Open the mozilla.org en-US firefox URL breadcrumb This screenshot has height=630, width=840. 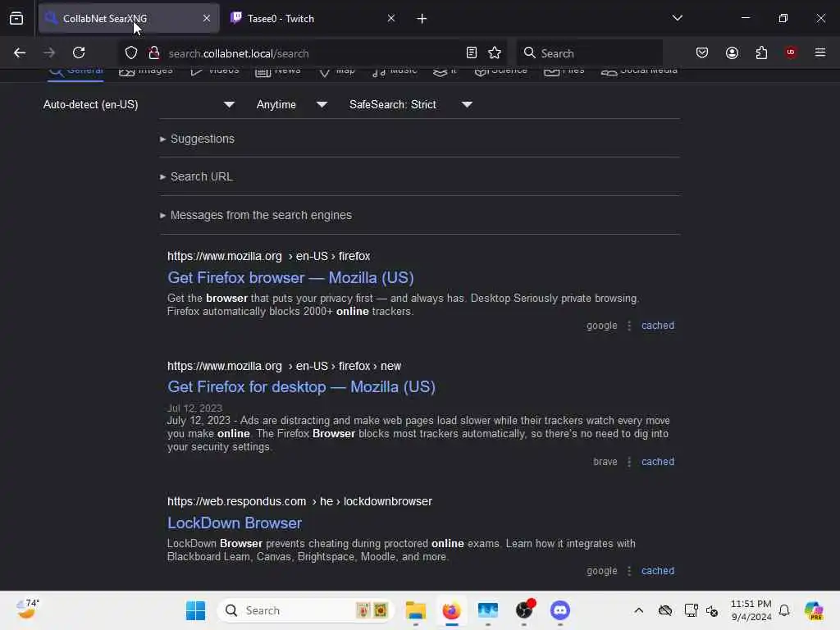[268, 256]
